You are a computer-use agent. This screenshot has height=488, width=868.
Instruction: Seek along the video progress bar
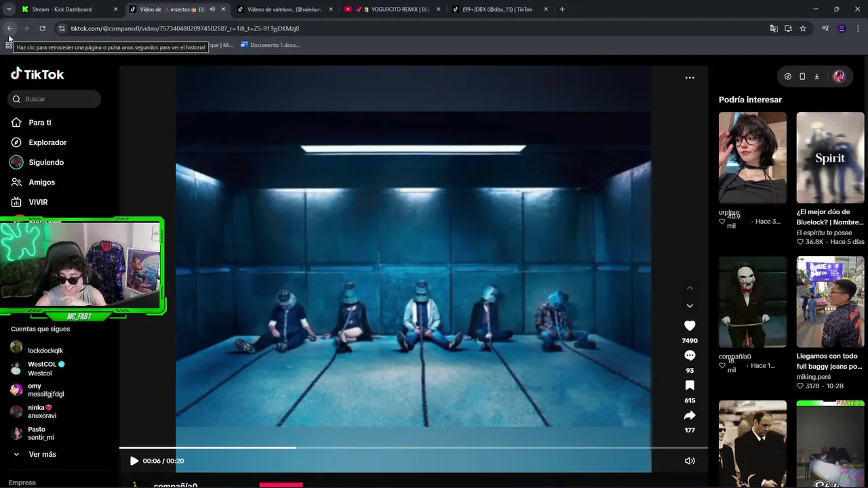(x=414, y=447)
